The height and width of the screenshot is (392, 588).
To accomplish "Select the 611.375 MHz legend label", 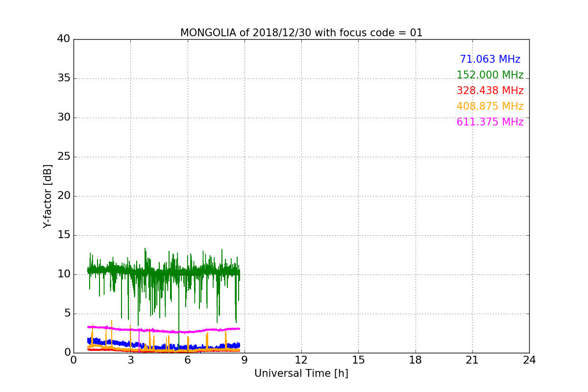I will [x=490, y=122].
